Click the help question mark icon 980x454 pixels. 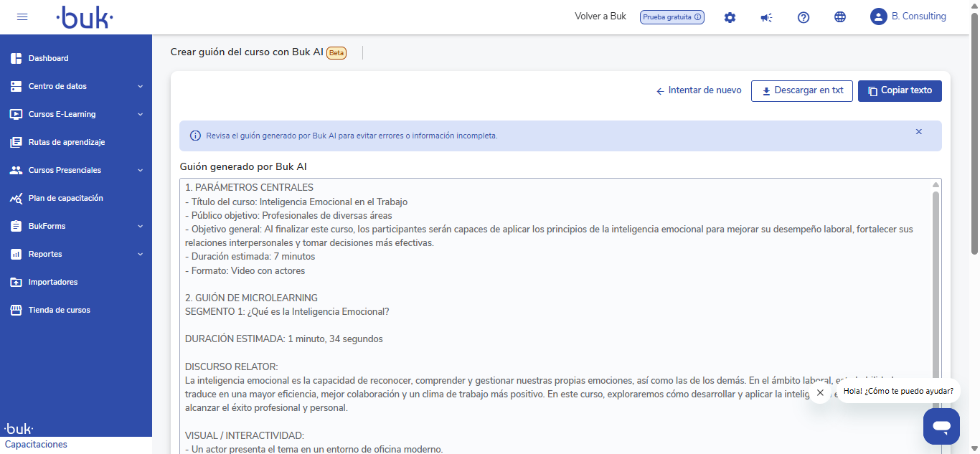[804, 17]
